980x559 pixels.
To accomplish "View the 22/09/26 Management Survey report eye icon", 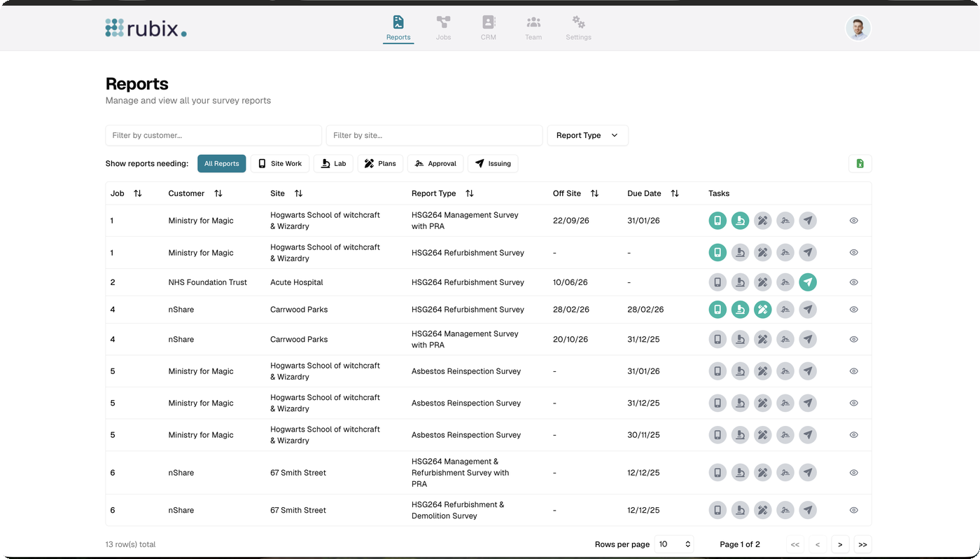I will coord(854,221).
